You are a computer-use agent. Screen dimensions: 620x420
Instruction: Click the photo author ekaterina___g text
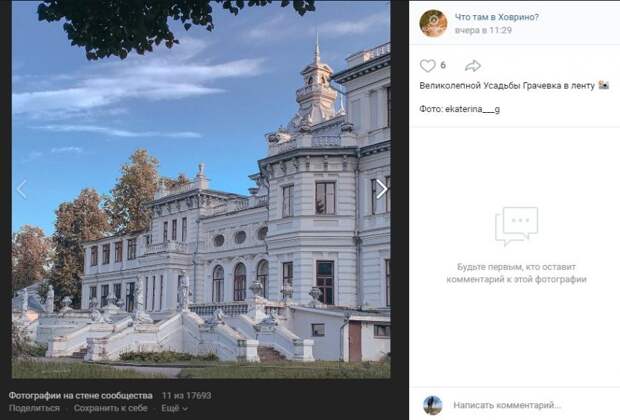tap(472, 109)
